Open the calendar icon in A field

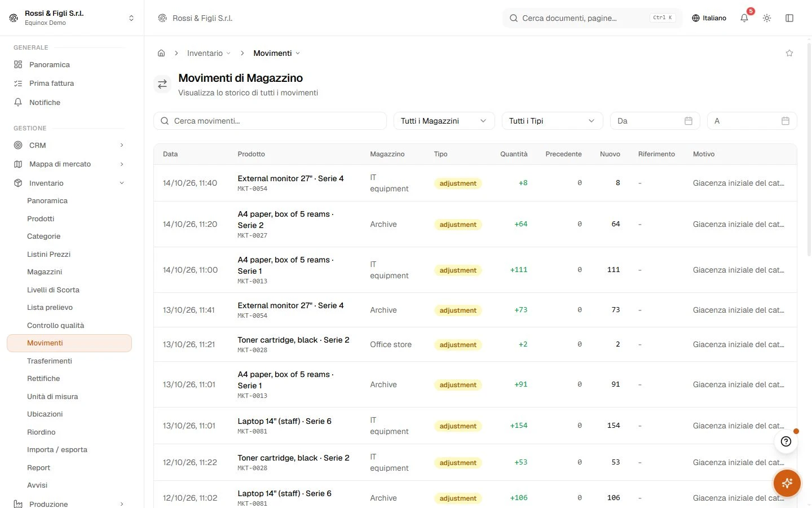coord(785,121)
